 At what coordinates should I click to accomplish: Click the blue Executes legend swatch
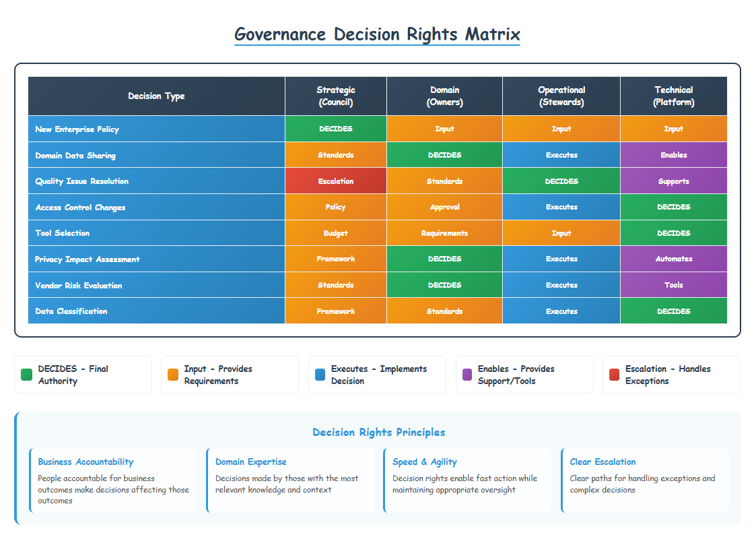click(x=320, y=374)
